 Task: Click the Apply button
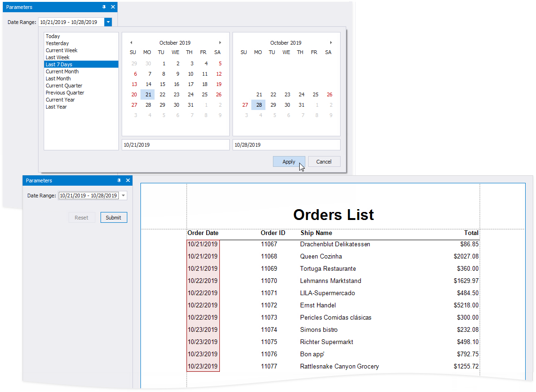click(x=289, y=162)
